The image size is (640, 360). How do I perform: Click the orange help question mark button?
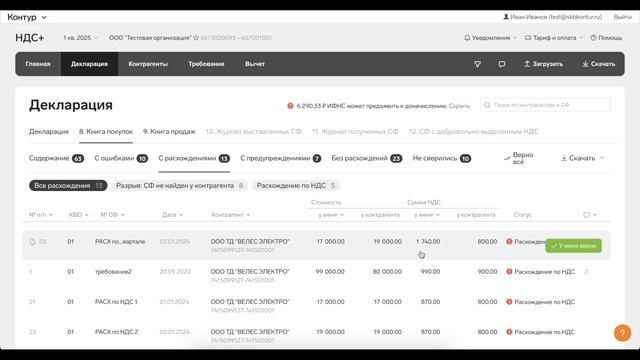622,333
